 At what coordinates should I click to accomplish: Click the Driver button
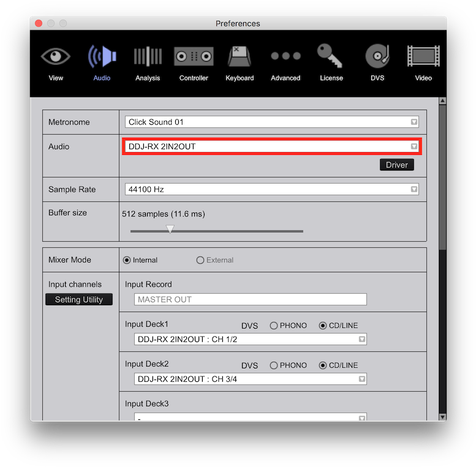[397, 165]
